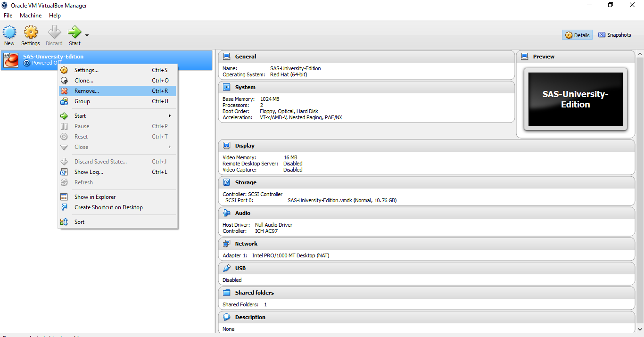Open the Shared folders section header link
Viewport: 644px width, 337px height.
point(255,293)
